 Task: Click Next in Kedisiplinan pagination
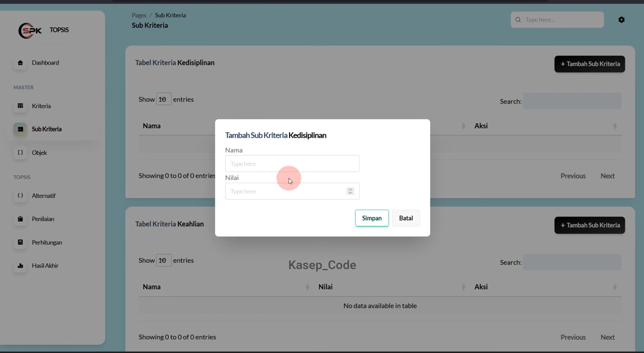coord(607,176)
